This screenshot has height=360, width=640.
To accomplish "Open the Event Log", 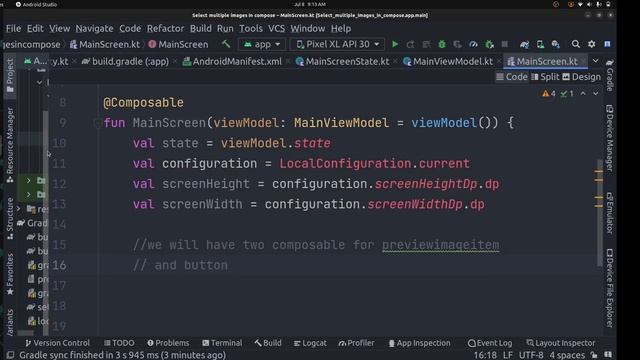I will click(490, 343).
